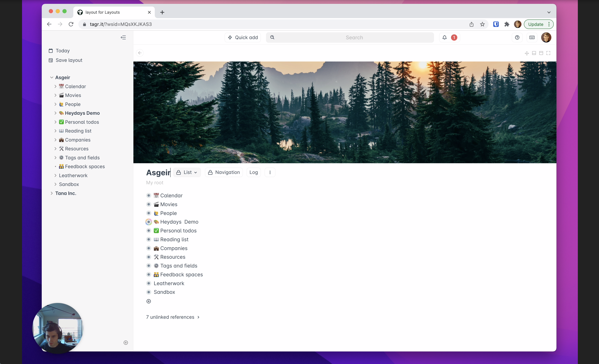Share the page using share icon
The height and width of the screenshot is (364, 599).
(x=471, y=24)
